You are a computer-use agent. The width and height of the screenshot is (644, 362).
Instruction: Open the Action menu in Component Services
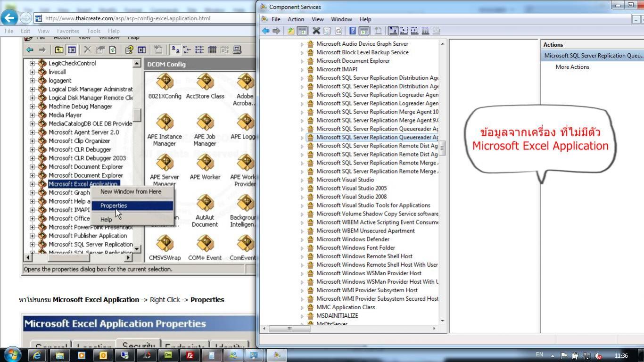(x=296, y=19)
